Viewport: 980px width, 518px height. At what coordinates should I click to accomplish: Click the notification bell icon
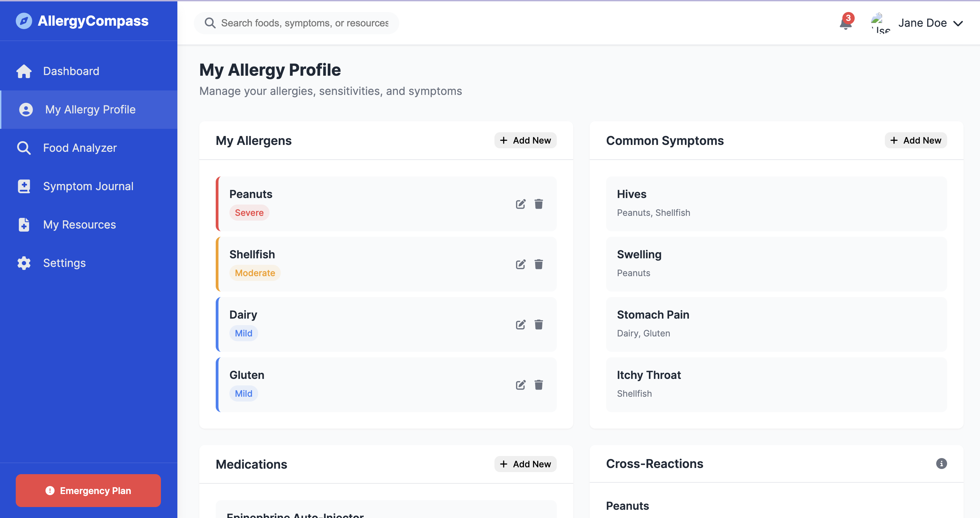point(845,24)
